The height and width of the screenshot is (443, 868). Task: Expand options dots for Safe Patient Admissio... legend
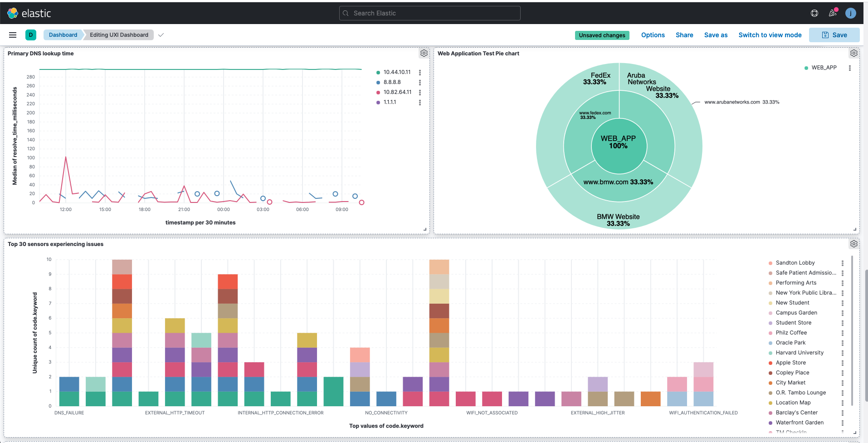tap(843, 273)
